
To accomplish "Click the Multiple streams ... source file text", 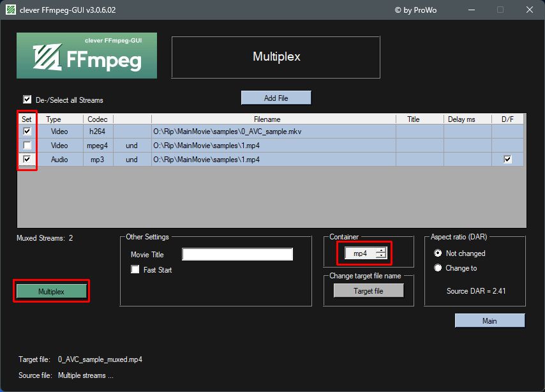I will 86,375.
